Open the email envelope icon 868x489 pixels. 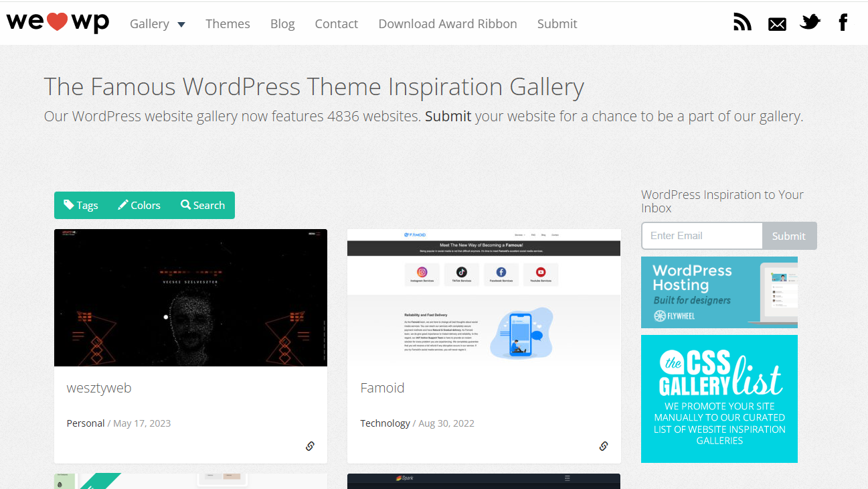tap(777, 24)
